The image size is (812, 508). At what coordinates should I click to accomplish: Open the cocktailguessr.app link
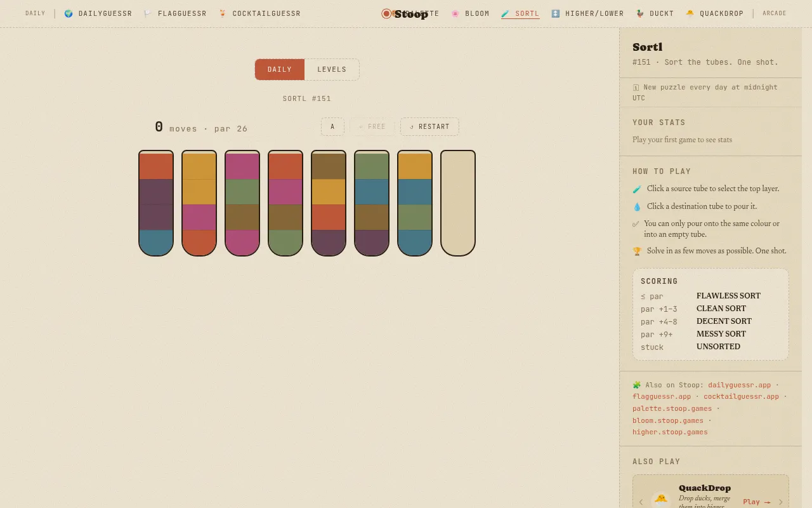pos(741,396)
